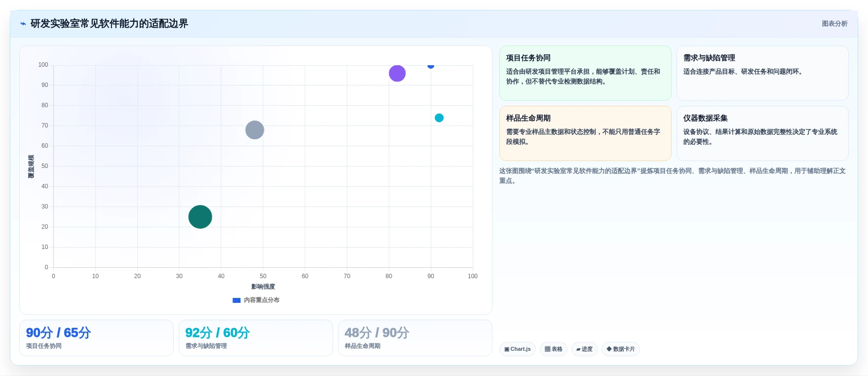The width and height of the screenshot is (868, 376).
Task: Click the diamond icon in 数据卡片 tag
Action: [609, 349]
